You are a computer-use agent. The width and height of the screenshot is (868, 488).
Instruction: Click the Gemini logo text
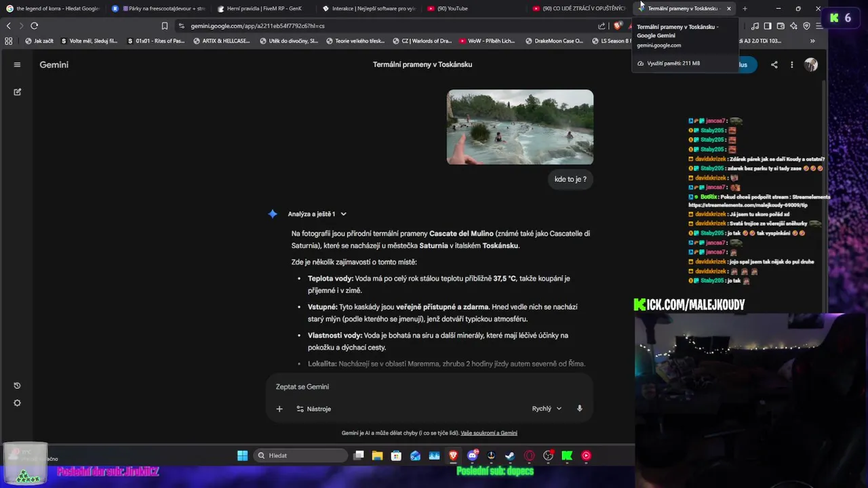54,64
